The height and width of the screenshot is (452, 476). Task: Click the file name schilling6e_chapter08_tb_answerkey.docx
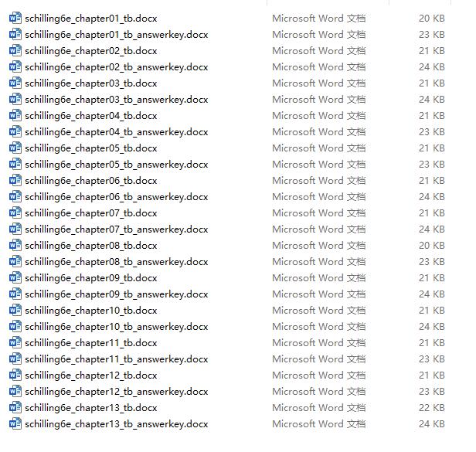117,262
